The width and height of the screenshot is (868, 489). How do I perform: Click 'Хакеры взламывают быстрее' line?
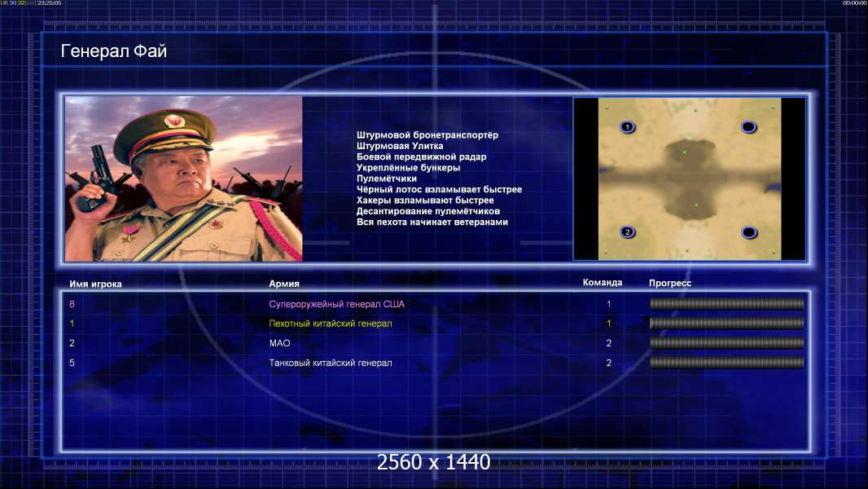425,200
